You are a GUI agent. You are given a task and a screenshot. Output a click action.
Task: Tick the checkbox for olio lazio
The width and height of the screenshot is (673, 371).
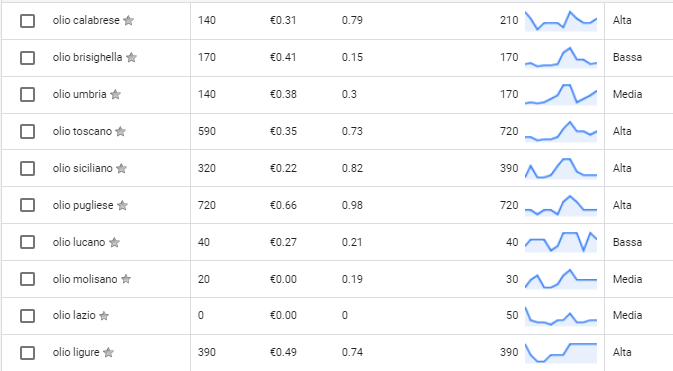pyautogui.click(x=27, y=316)
